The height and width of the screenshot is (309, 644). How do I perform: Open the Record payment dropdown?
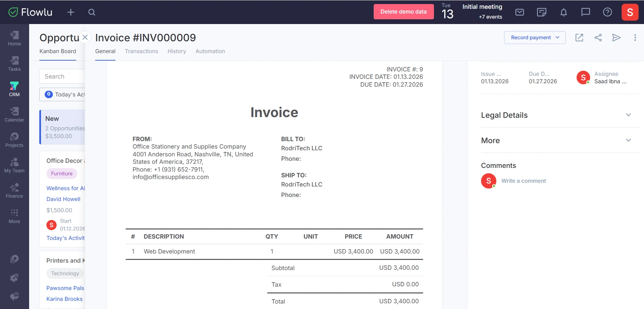point(535,38)
